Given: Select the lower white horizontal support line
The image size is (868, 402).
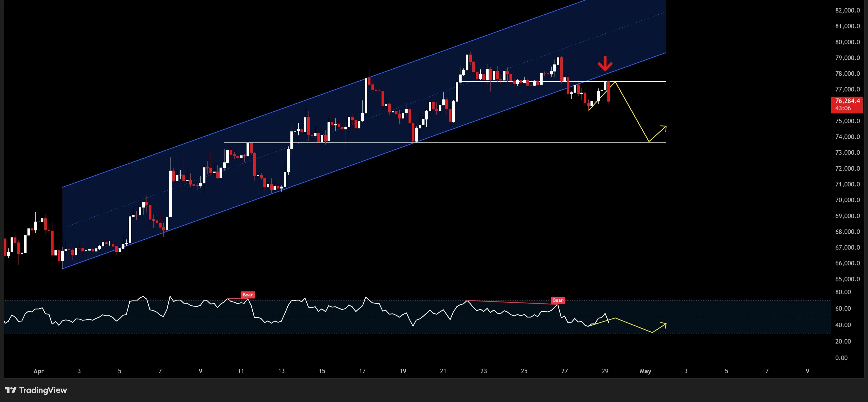Looking at the screenshot, I should click(x=505, y=143).
